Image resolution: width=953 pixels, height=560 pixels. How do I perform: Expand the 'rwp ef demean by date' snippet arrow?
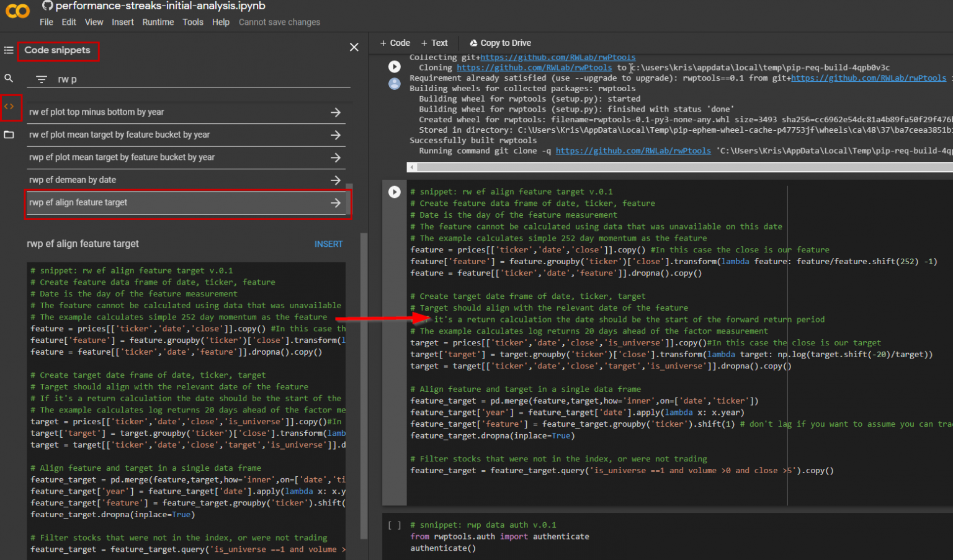[x=336, y=180]
